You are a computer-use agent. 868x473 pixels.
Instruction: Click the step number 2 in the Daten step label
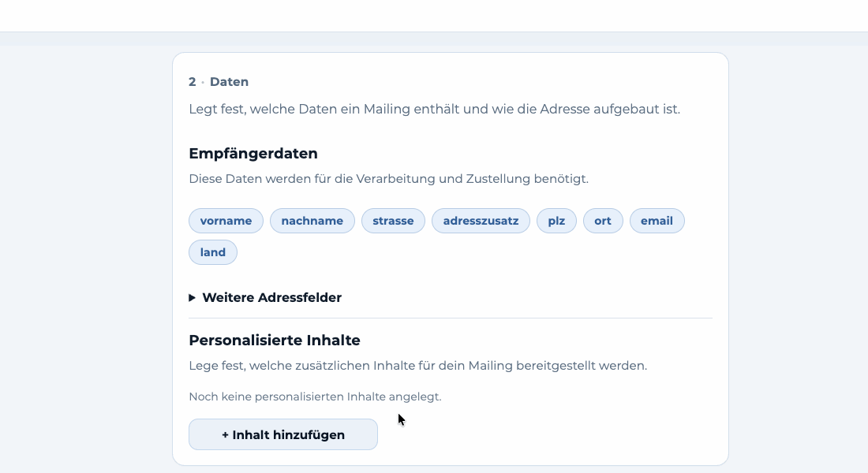[x=192, y=82]
